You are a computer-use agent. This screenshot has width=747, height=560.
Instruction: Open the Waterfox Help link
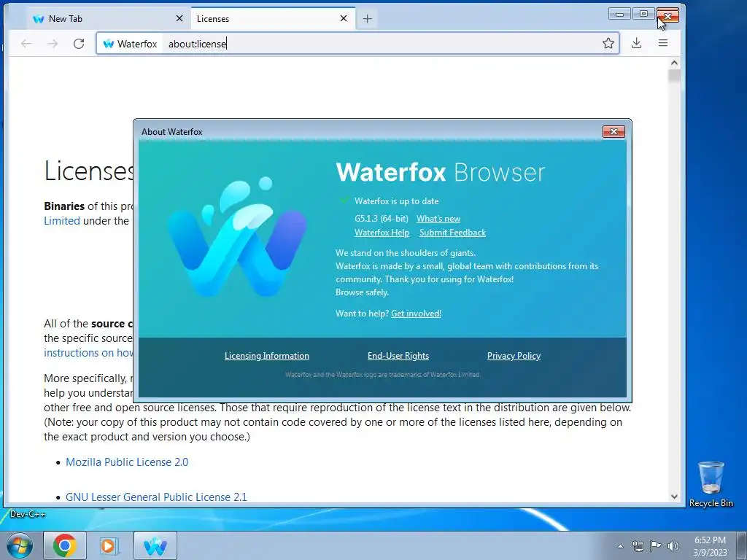click(382, 233)
